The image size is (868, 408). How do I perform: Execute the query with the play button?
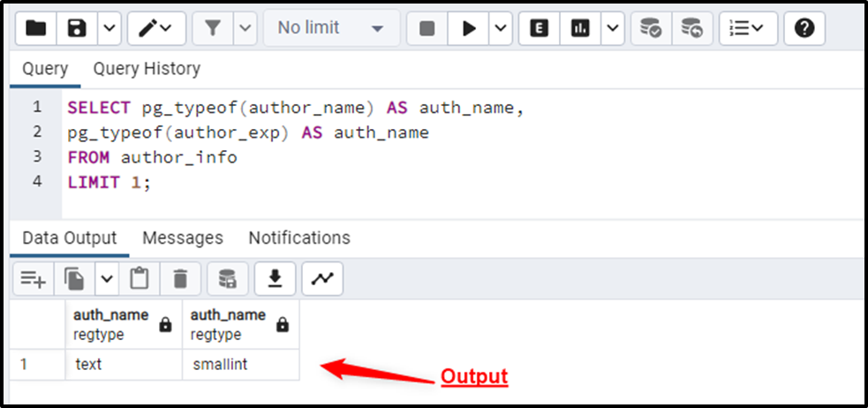(469, 28)
